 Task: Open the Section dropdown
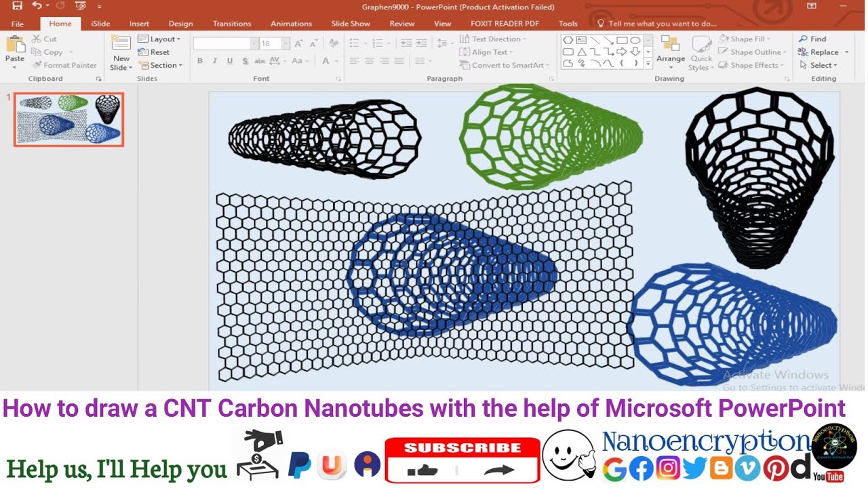coord(161,66)
